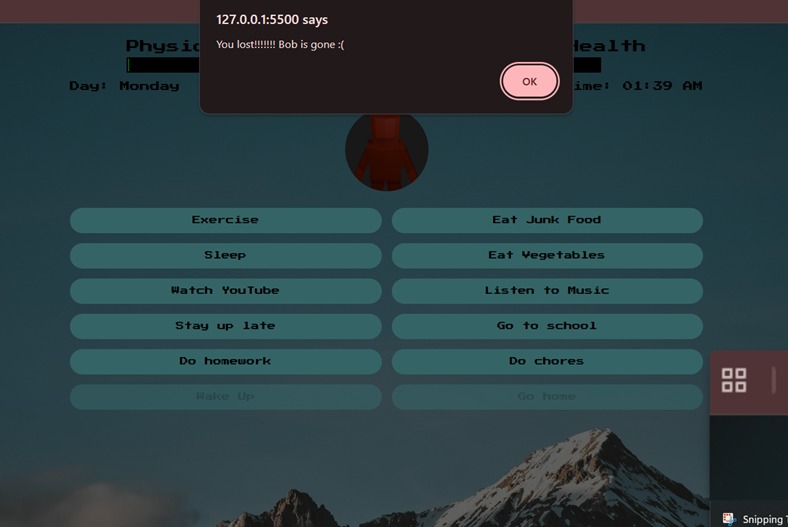The image size is (788, 527).
Task: Click the "127.0.0.1:5500 says" dialog title
Action: coord(272,20)
